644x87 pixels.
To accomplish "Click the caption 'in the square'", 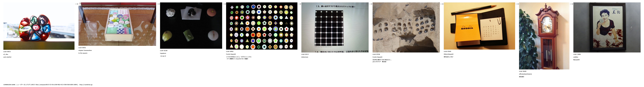I will [x=83, y=53].
